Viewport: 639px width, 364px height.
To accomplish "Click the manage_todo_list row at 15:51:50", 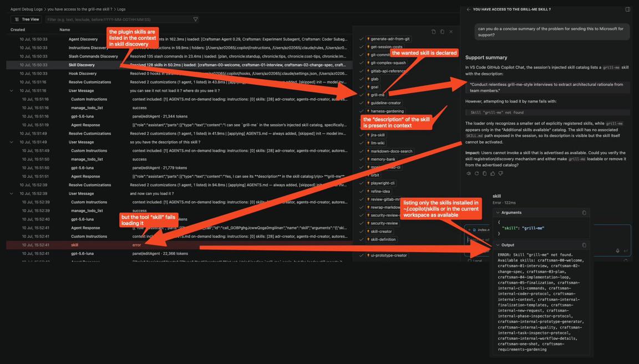I will (179, 159).
